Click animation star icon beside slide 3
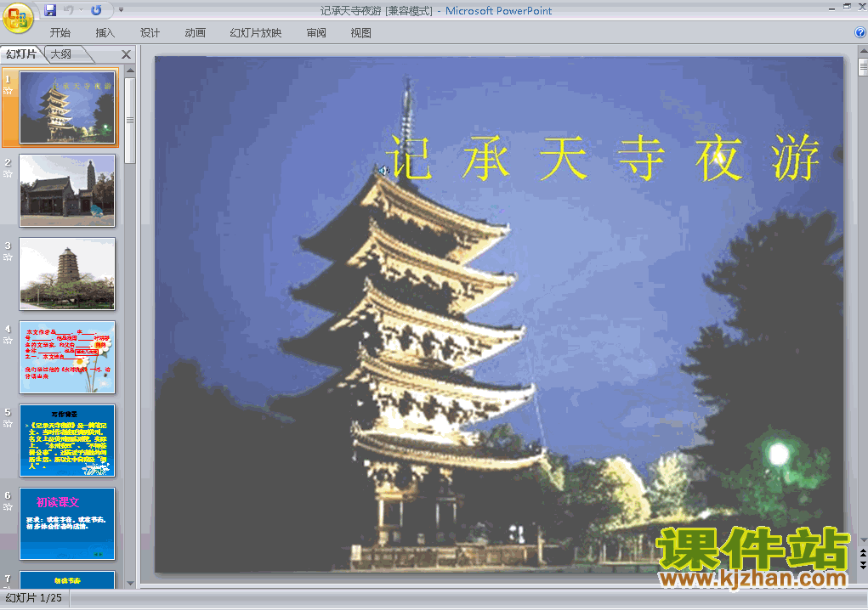This screenshot has height=610, width=868. click(8, 257)
